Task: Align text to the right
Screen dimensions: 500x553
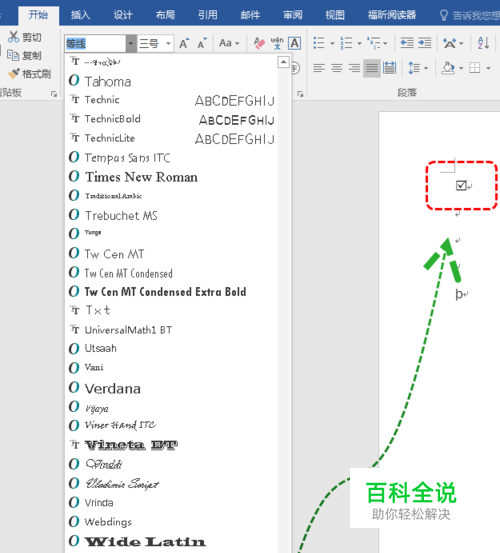Action: pyautogui.click(x=354, y=68)
